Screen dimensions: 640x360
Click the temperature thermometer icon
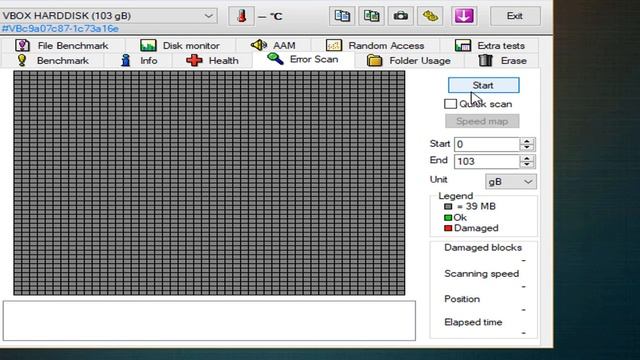click(x=241, y=16)
